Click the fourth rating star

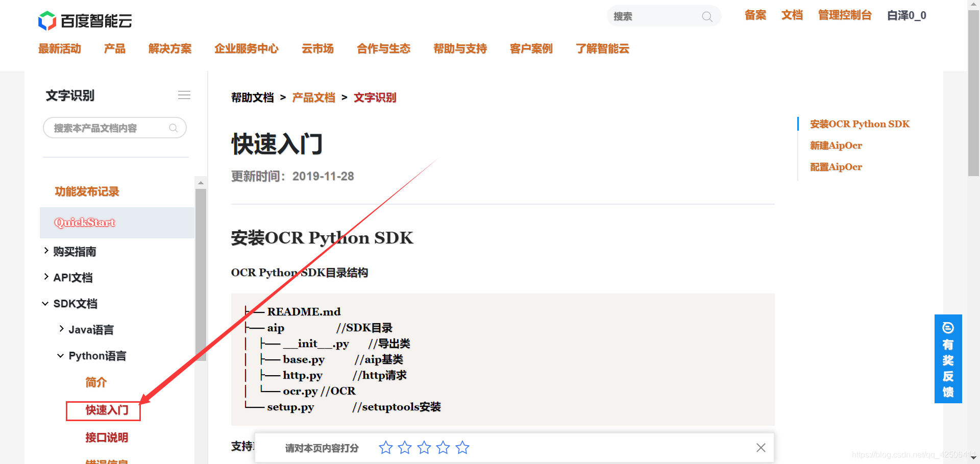coord(443,448)
